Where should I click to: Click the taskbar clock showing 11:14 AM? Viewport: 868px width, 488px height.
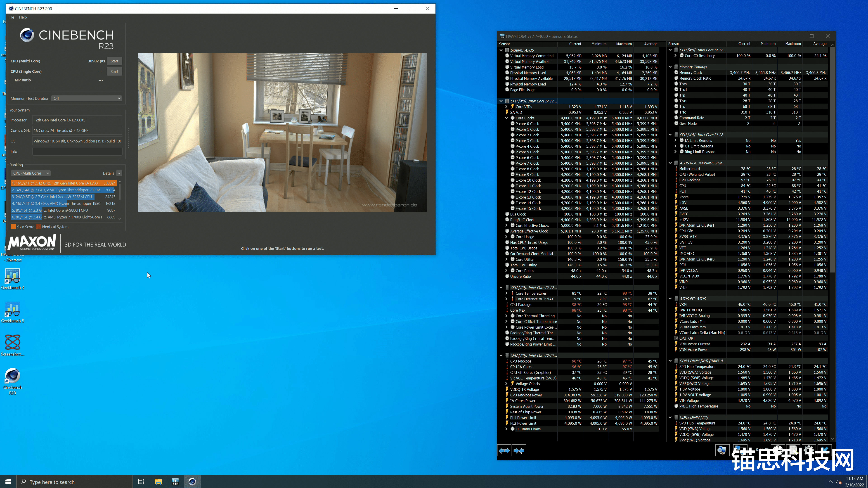[854, 482]
